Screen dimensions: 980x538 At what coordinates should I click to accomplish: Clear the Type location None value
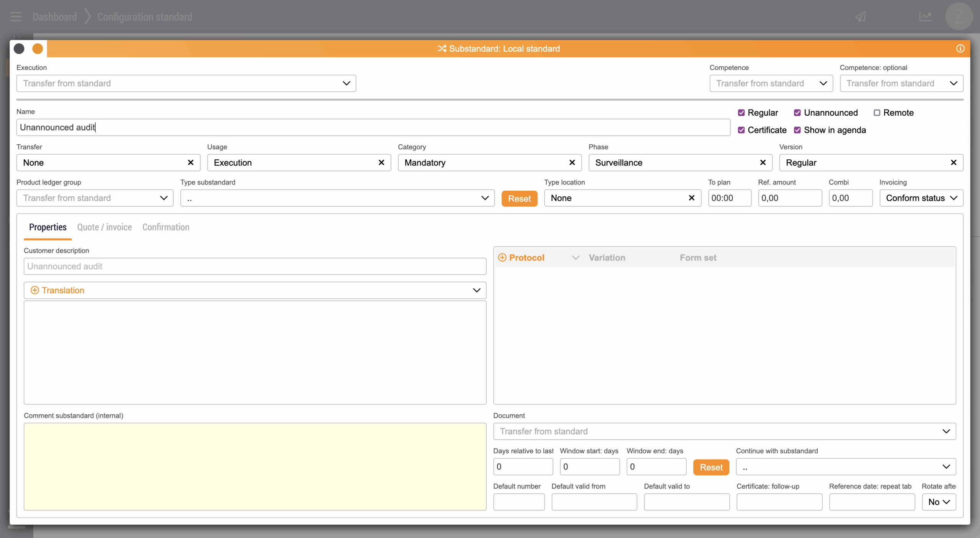coord(691,198)
